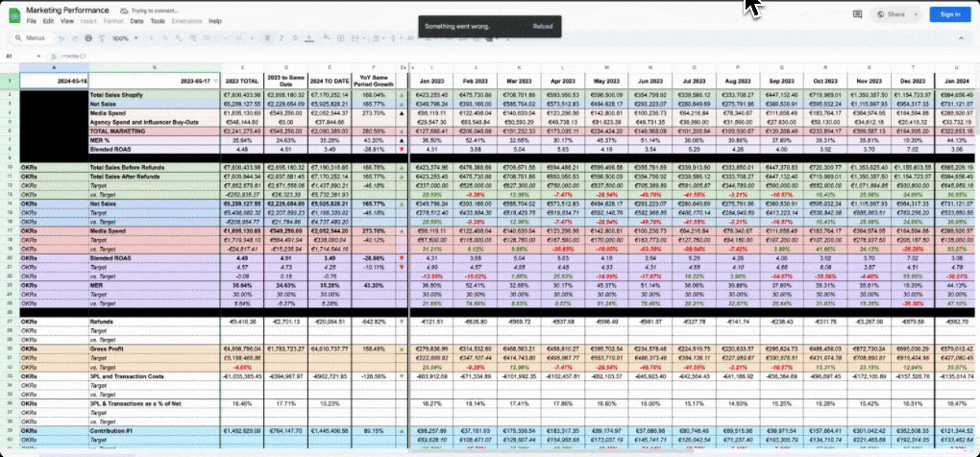Image resolution: width=980 pixels, height=457 pixels.
Task: Open the Tools menu
Action: [158, 21]
